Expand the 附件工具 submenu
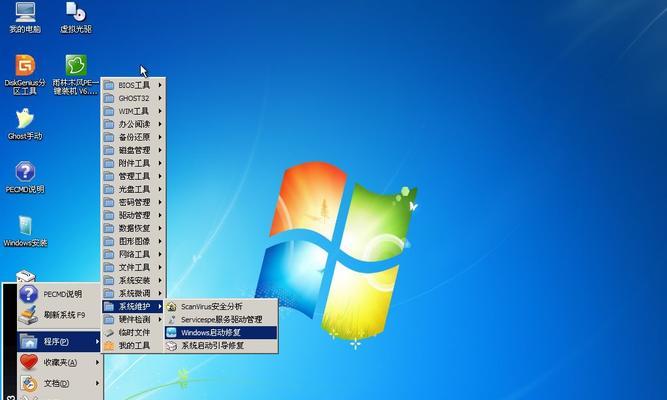Image resolution: width=667 pixels, height=400 pixels. 133,163
